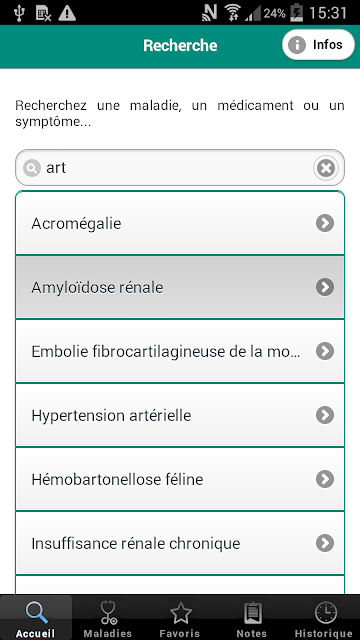
Task: Clear the search field with the X icon
Action: (x=326, y=168)
